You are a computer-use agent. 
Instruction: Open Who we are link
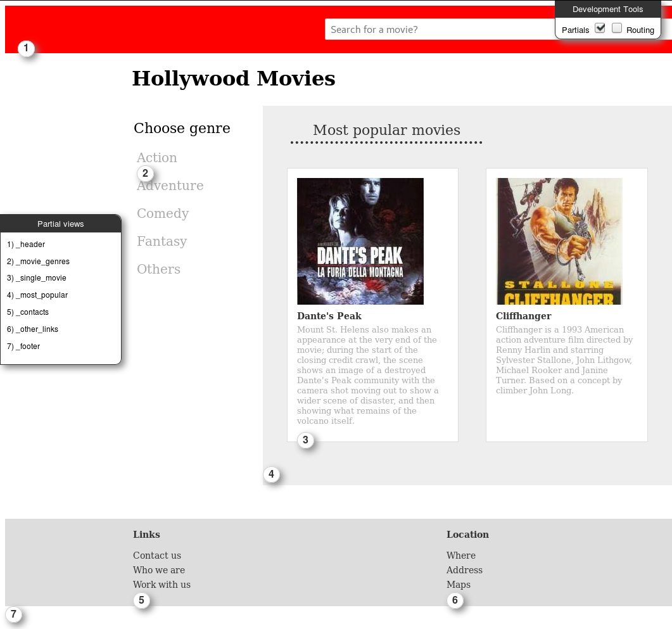(x=159, y=570)
